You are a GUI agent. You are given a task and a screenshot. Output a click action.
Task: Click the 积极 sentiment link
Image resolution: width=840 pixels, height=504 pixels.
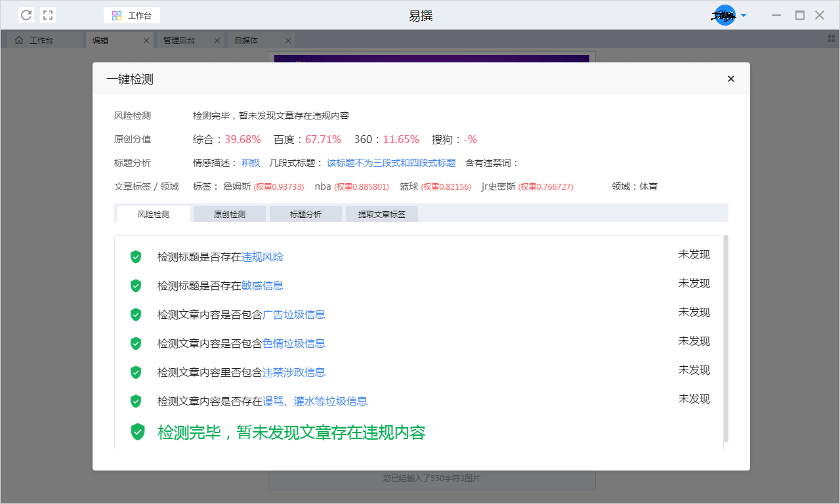251,163
